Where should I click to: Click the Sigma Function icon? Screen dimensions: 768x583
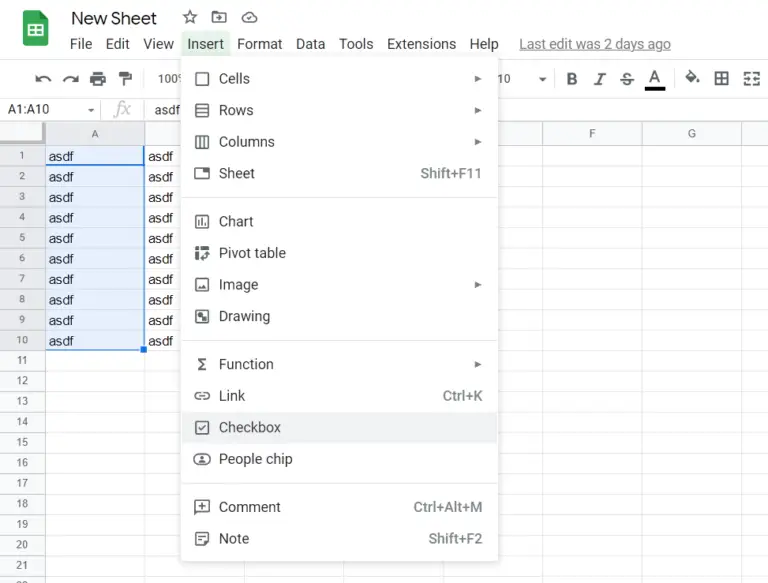point(202,364)
